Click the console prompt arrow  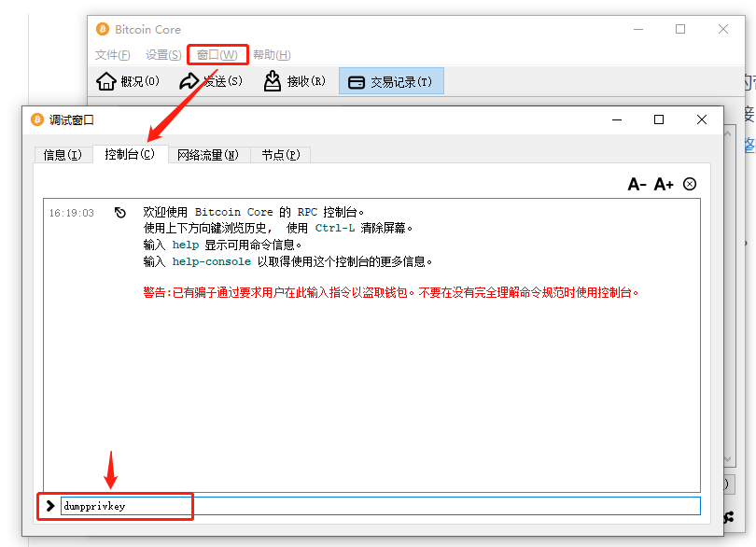pos(49,506)
